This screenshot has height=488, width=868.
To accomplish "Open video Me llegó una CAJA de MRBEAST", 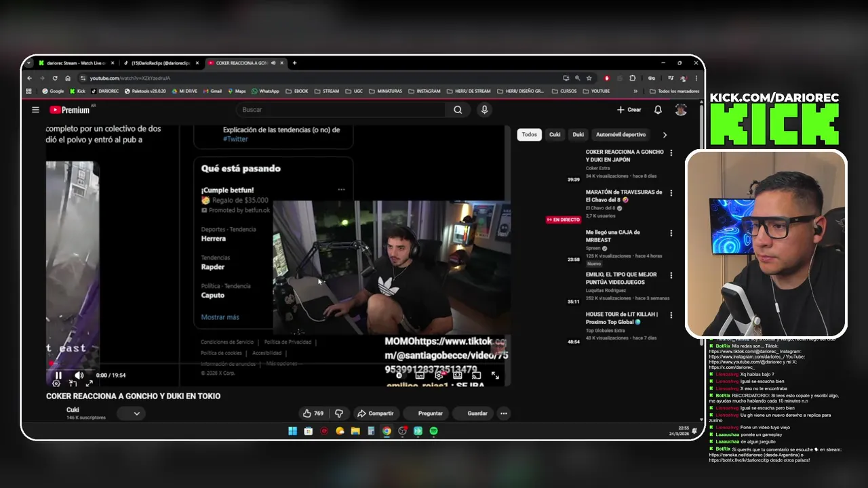I will coord(612,236).
